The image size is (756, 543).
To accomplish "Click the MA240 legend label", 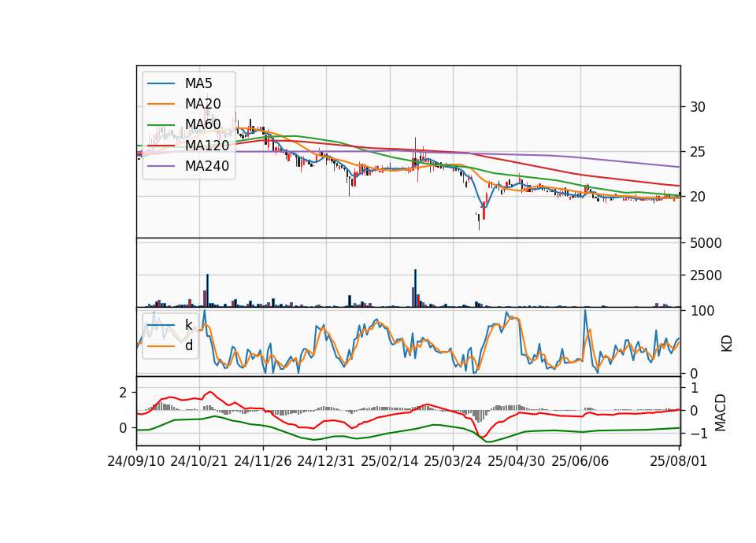I will (x=207, y=166).
